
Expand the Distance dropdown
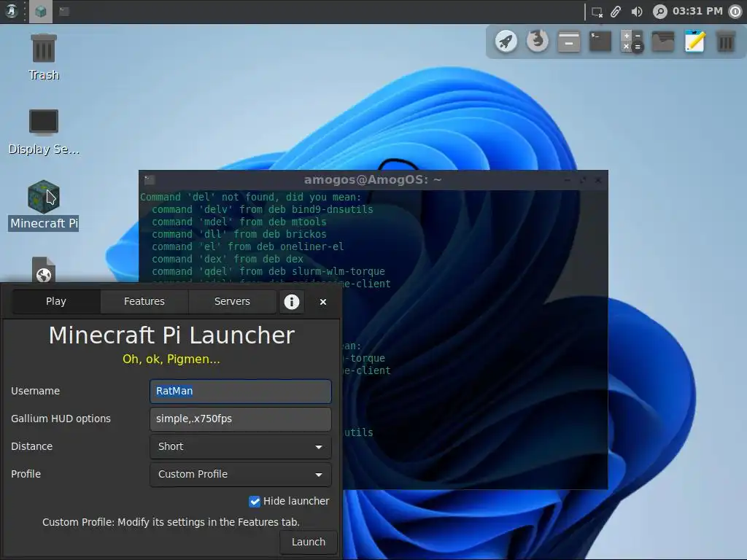pos(241,447)
